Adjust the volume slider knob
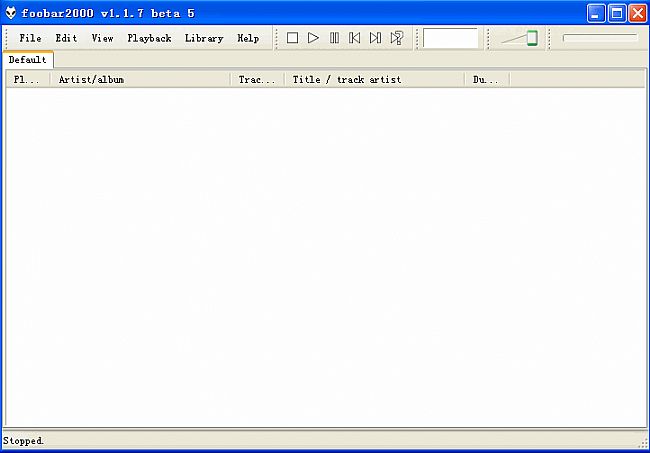This screenshot has height=453, width=650. point(532,38)
